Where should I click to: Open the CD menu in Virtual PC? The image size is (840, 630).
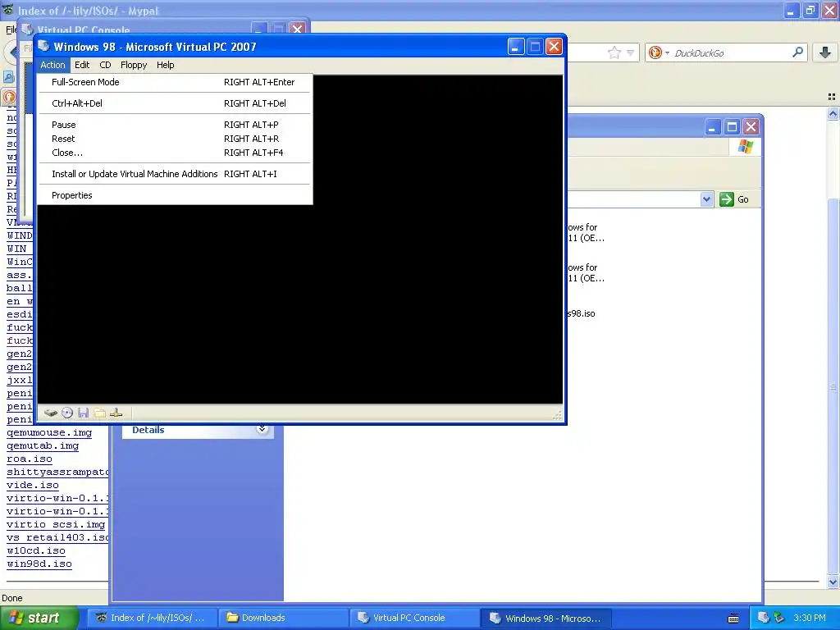[105, 65]
